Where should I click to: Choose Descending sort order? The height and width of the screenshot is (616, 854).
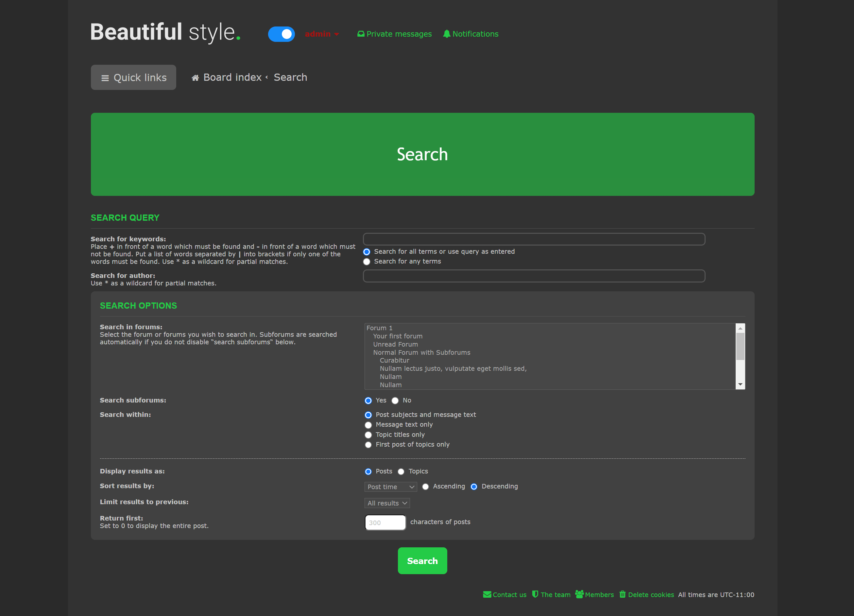474,487
